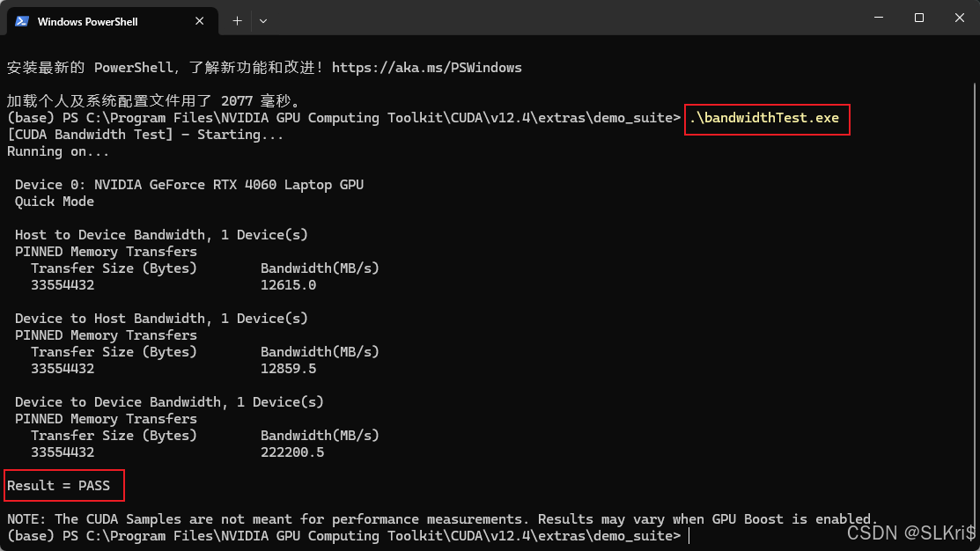Click the "[CUDA Bandwidth Test] - Starting..." line
Image resolution: width=980 pixels, height=551 pixels.
(x=145, y=135)
